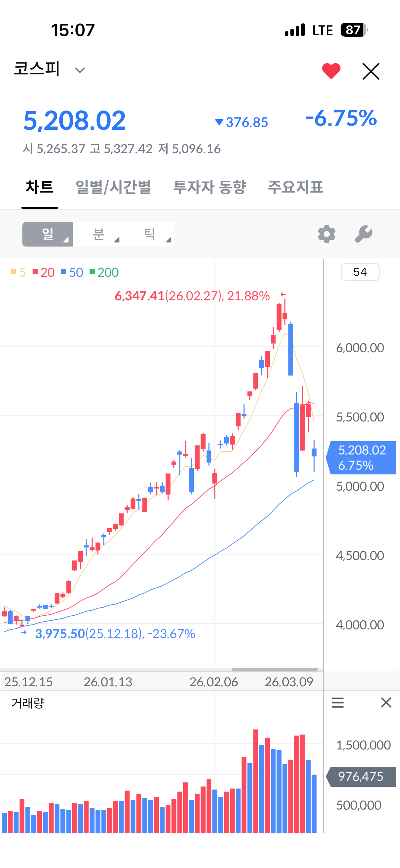
Task: Click the chart horizontal scrollbar handle
Action: [x=275, y=670]
